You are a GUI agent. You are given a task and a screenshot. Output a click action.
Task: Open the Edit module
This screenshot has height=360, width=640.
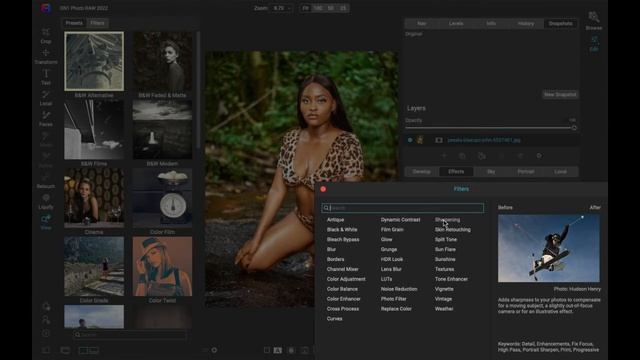coord(594,44)
